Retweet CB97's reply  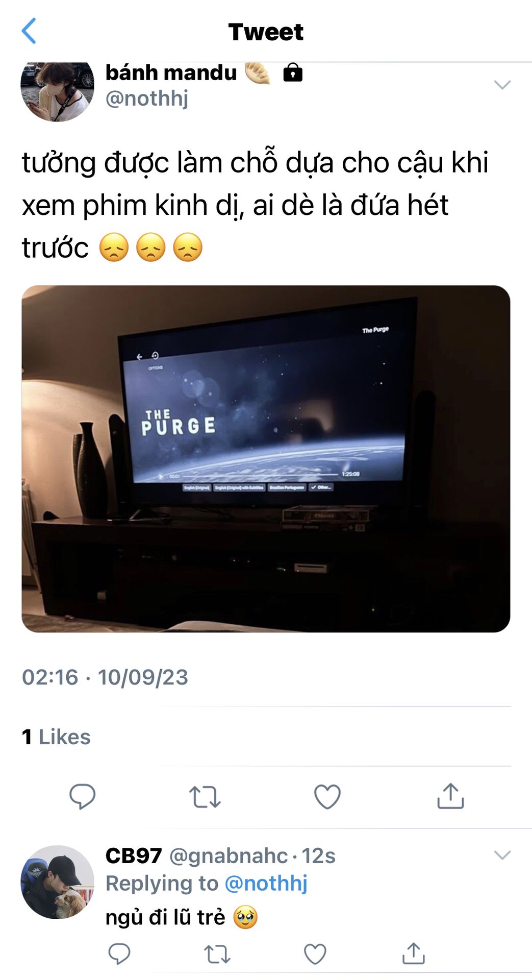coord(217,954)
